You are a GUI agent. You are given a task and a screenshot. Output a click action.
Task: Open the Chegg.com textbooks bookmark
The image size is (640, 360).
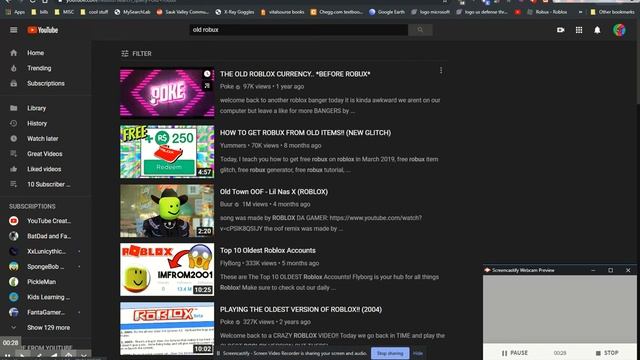click(x=337, y=12)
